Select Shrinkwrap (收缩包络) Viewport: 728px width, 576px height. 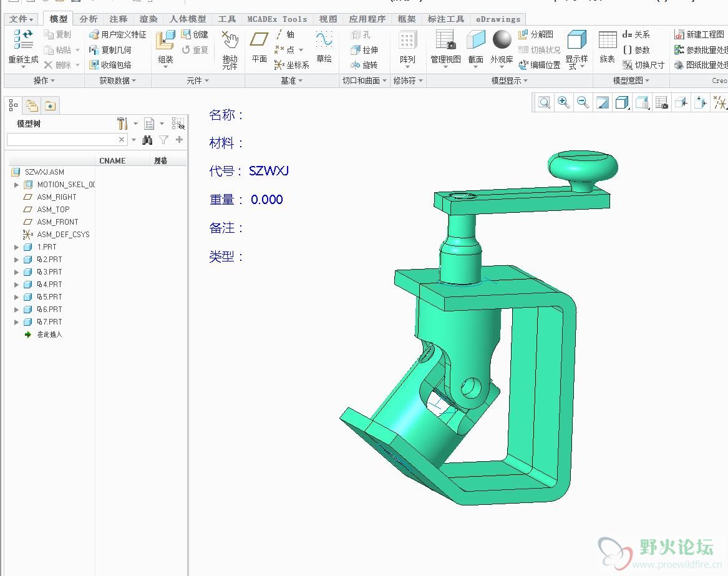tap(110, 65)
